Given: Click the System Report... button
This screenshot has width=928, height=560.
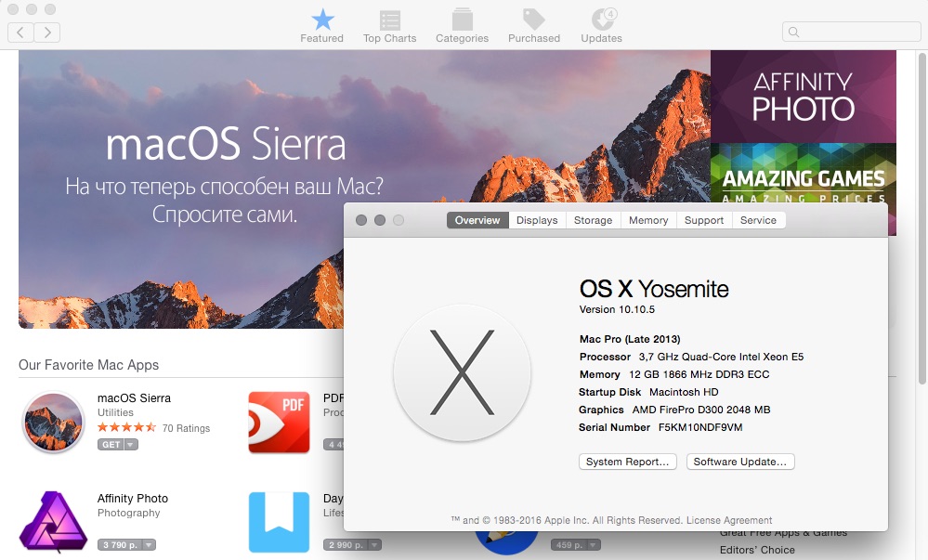Looking at the screenshot, I should pyautogui.click(x=627, y=462).
